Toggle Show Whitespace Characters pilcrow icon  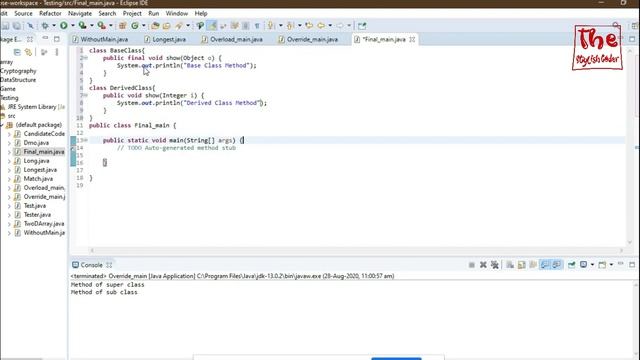click(x=257, y=25)
